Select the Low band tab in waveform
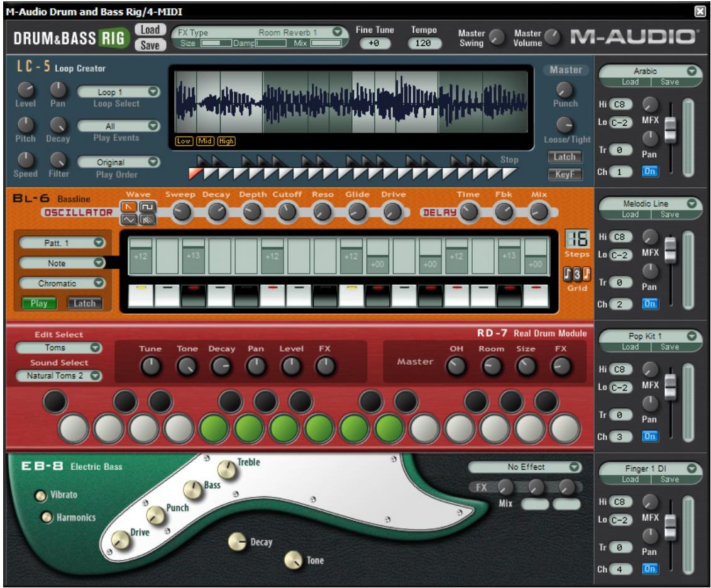Image resolution: width=711 pixels, height=588 pixels. point(184,141)
